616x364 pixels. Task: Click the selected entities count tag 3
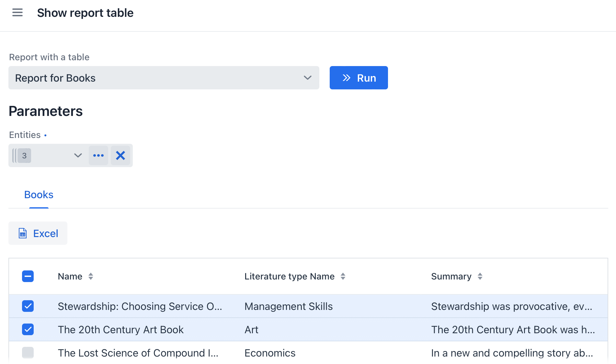(x=24, y=155)
